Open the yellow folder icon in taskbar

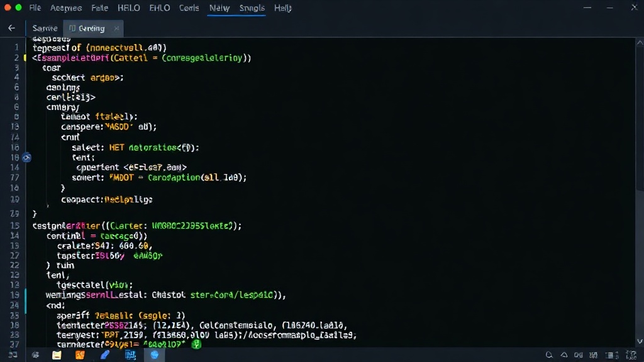click(x=57, y=355)
